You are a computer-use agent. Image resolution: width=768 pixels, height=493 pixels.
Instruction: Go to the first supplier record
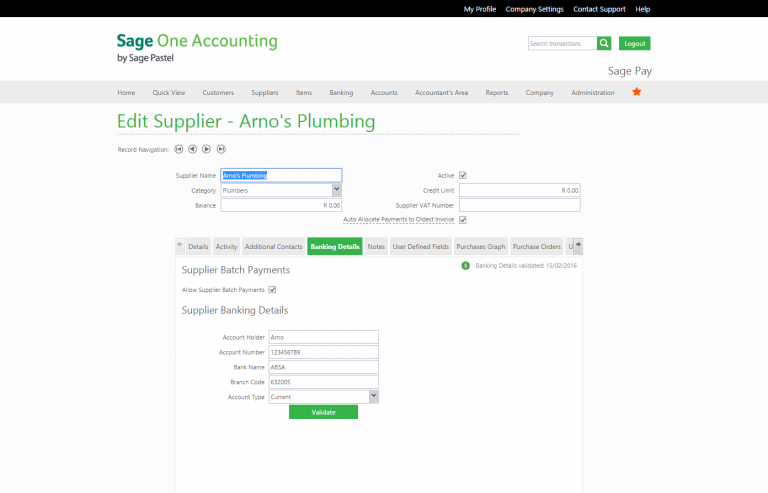pyautogui.click(x=179, y=149)
